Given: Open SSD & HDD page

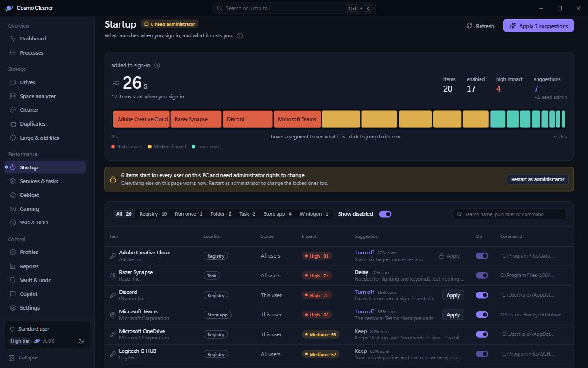Looking at the screenshot, I should (45, 223).
